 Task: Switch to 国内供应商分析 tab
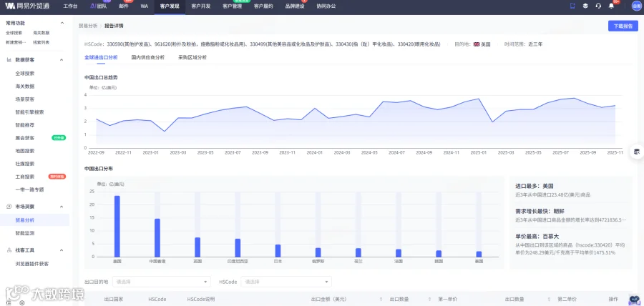148,57
